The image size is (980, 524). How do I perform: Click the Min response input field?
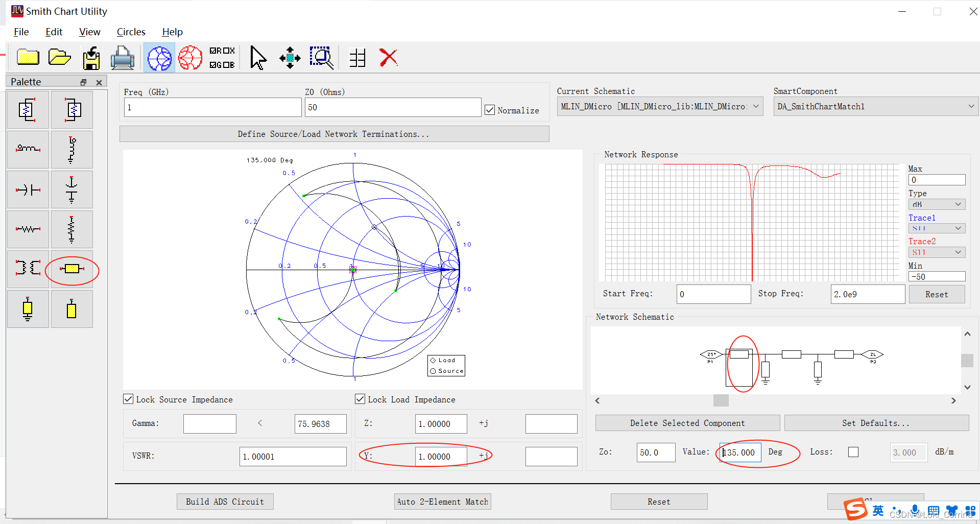937,276
